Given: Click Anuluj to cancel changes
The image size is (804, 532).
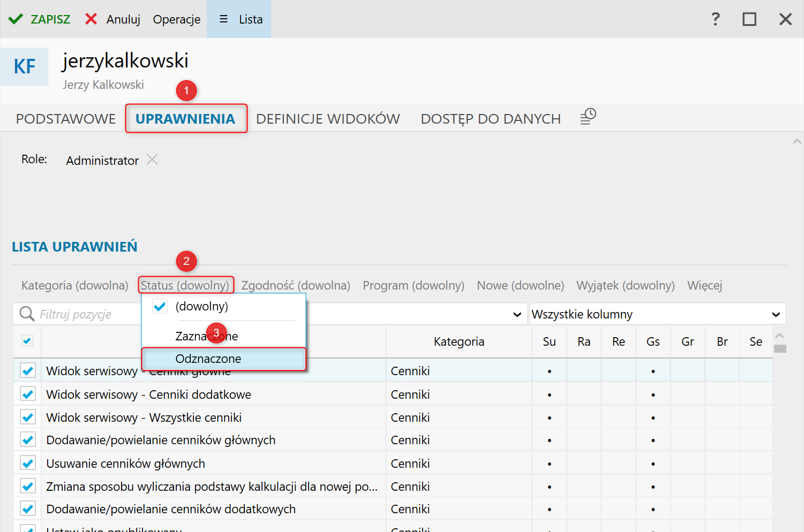Looking at the screenshot, I should 113,19.
